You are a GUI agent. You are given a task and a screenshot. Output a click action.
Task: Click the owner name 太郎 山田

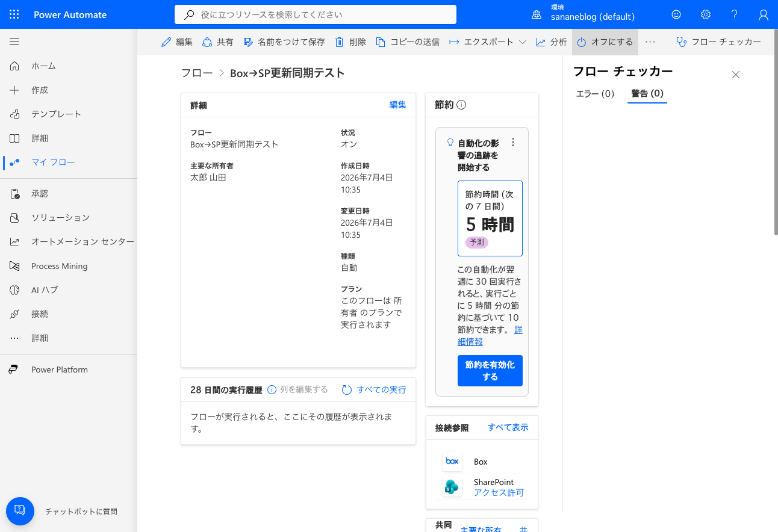pos(208,178)
